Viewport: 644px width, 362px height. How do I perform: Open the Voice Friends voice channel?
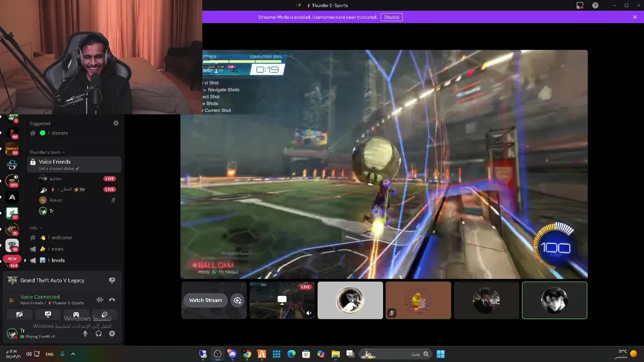(x=74, y=164)
